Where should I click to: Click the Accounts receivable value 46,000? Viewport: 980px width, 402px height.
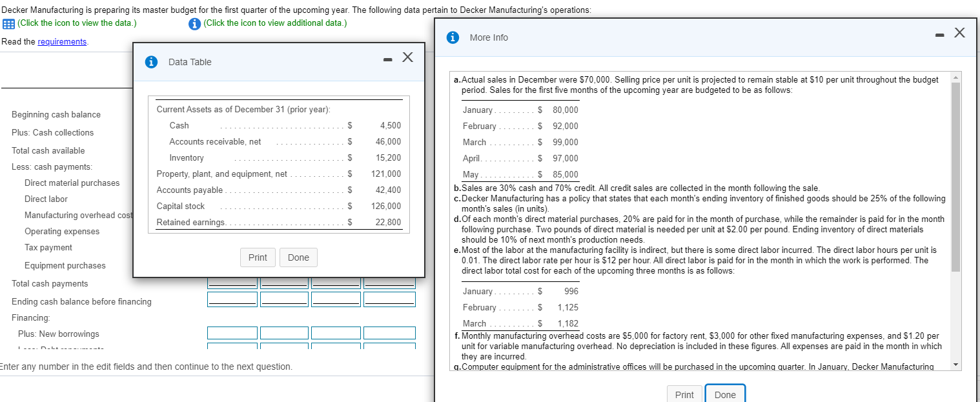click(388, 142)
